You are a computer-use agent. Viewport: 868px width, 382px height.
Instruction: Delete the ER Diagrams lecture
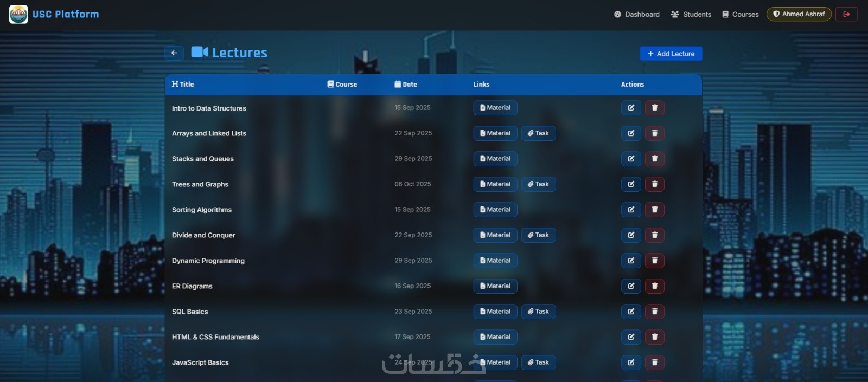point(655,286)
